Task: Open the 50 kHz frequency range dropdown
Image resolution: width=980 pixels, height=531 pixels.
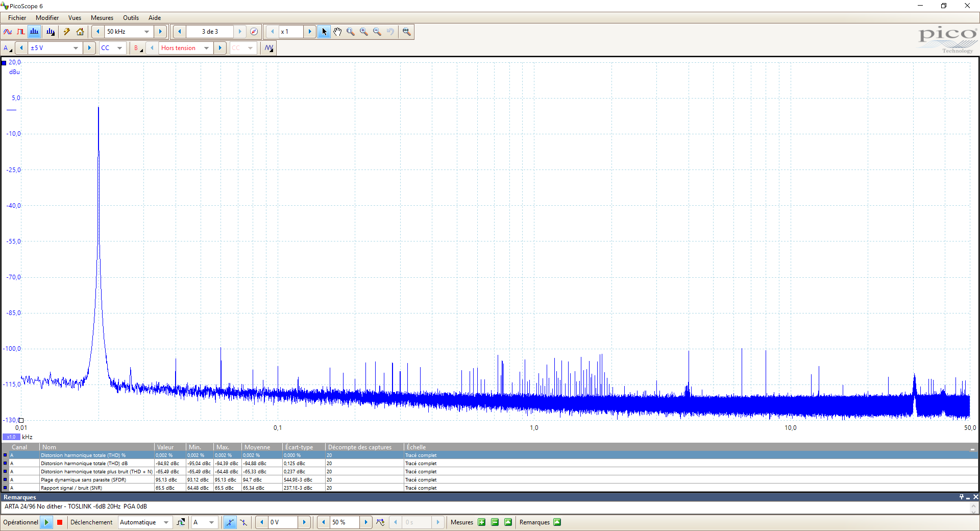Action: tap(146, 32)
